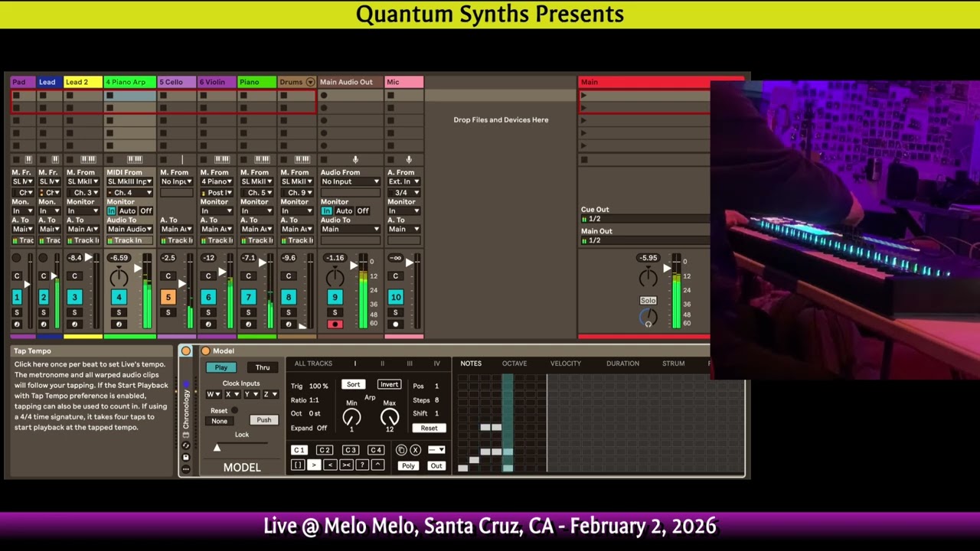Click the Sort button
The width and height of the screenshot is (980, 551).
[353, 385]
